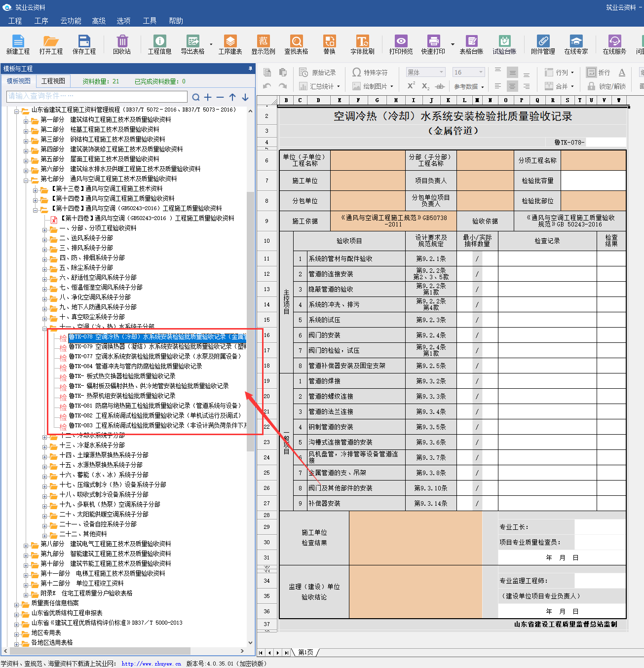This screenshot has height=668, width=644.
Task: Expand 第一部分 建筑结构工程 tree node
Action: pyautogui.click(x=26, y=120)
